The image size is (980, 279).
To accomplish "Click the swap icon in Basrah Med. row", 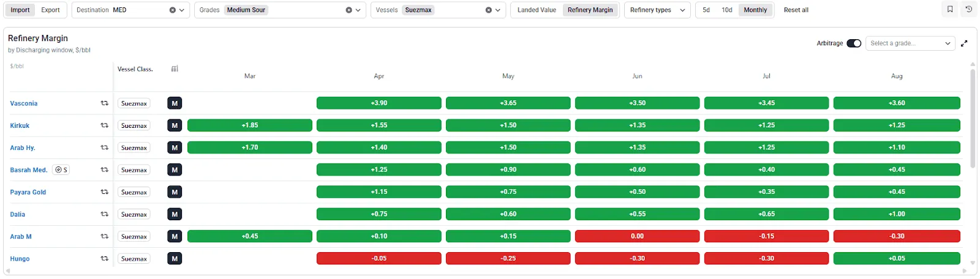I will 104,169.
